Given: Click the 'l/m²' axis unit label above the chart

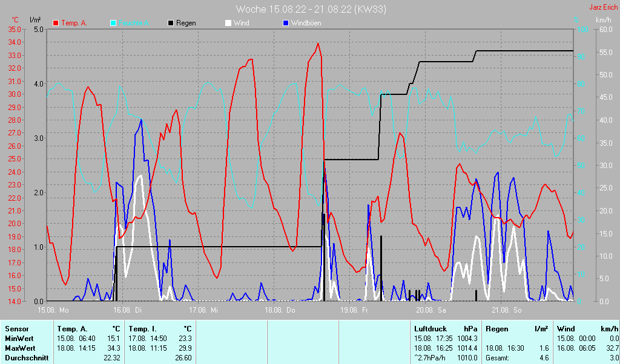Looking at the screenshot, I should pos(35,19).
